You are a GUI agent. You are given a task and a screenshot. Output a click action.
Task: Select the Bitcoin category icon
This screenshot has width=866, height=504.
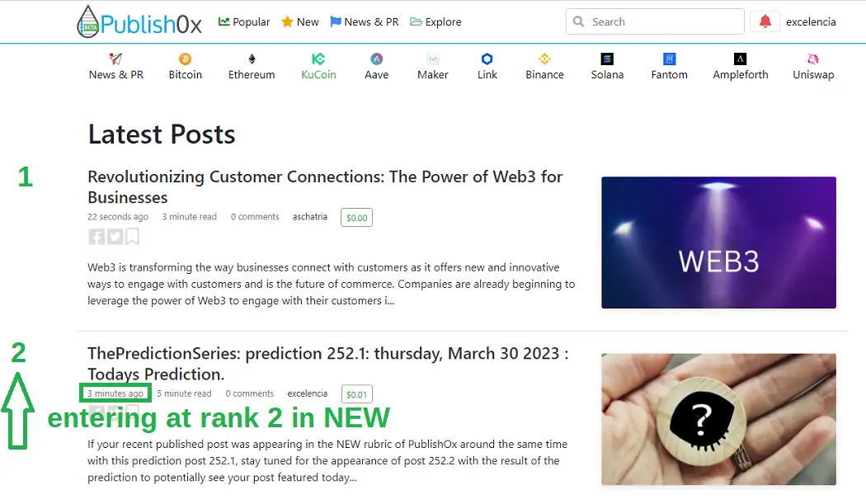click(185, 59)
